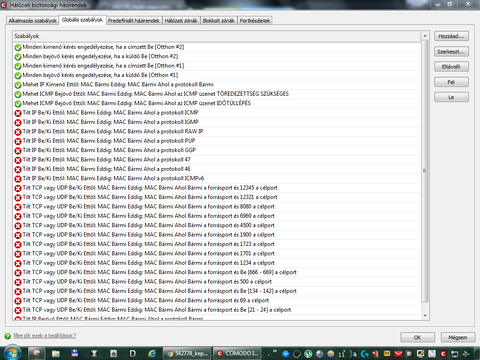
Task: Switch to Blokkolt zónák tab
Action: [219, 21]
